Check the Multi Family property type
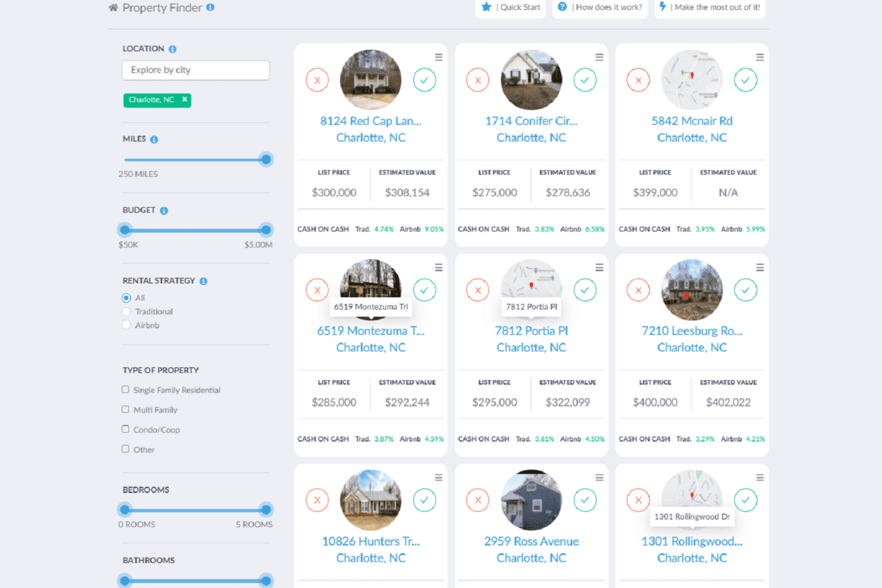 [124, 409]
